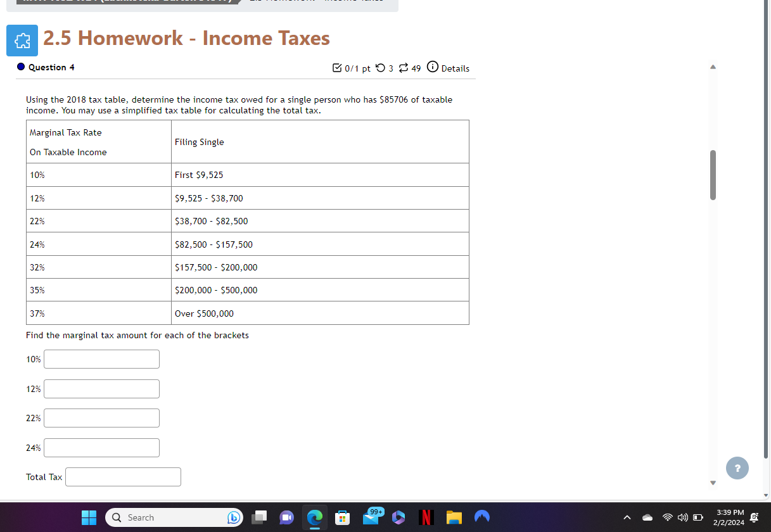Click the scrollbar down arrow on the right
The width and height of the screenshot is (771, 532).
pos(713,483)
